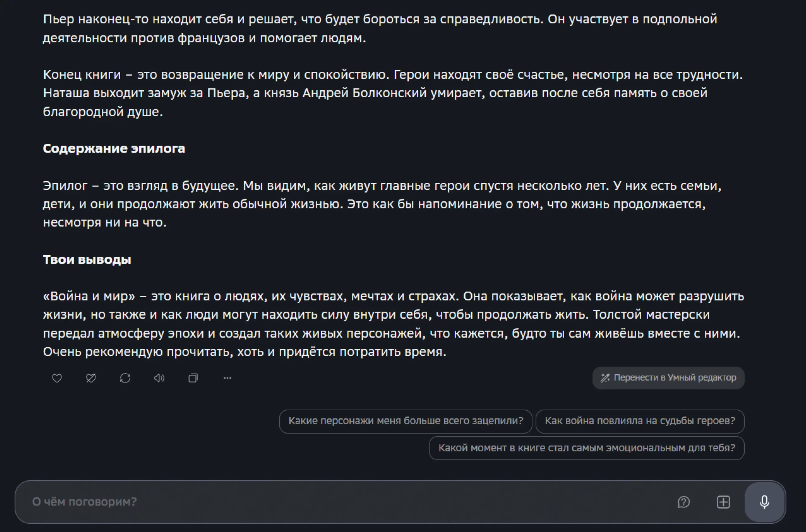This screenshot has width=806, height=532.
Task: Select suggestion "Какие персонажи меня больше всего зацепили?"
Action: pos(406,421)
